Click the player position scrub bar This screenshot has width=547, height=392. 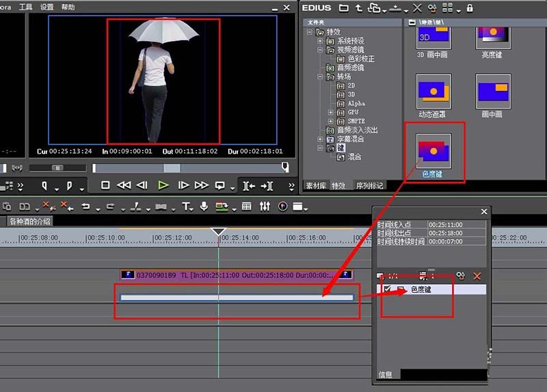190,168
